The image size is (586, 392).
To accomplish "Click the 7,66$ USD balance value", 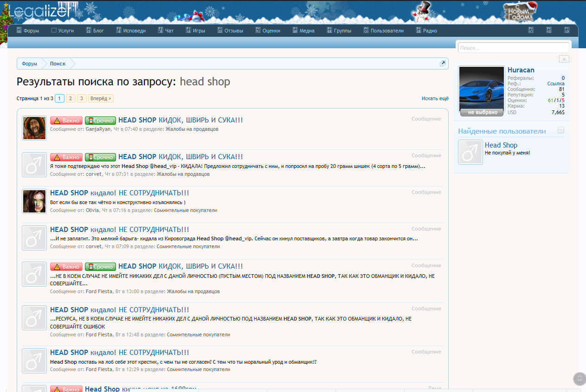I will click(558, 112).
